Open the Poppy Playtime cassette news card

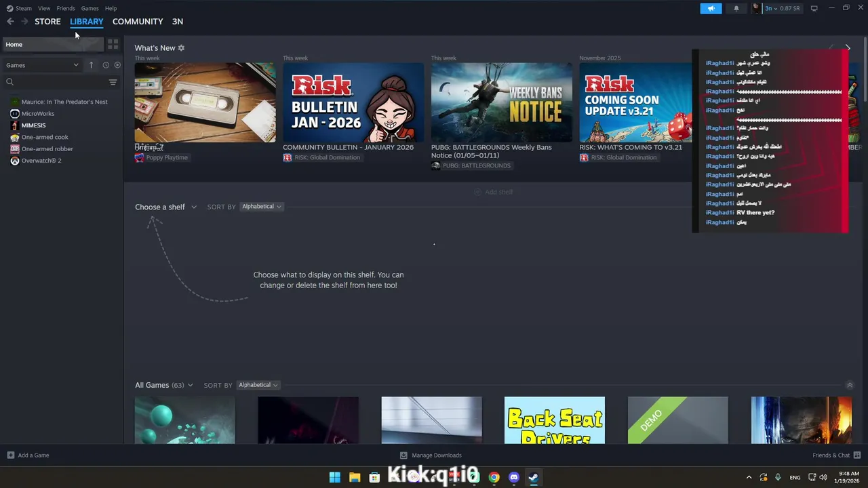205,102
